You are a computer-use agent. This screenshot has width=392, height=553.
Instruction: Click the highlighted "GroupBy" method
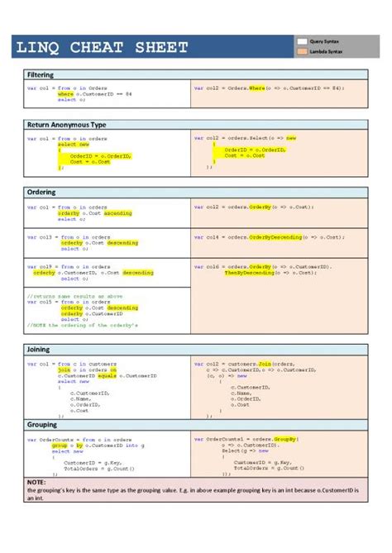point(285,440)
